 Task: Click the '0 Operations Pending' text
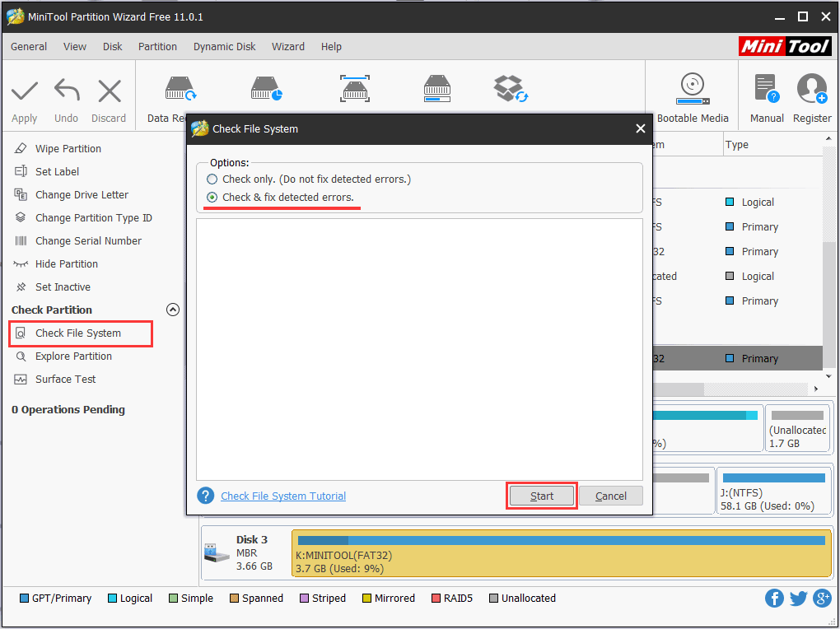pyautogui.click(x=68, y=410)
